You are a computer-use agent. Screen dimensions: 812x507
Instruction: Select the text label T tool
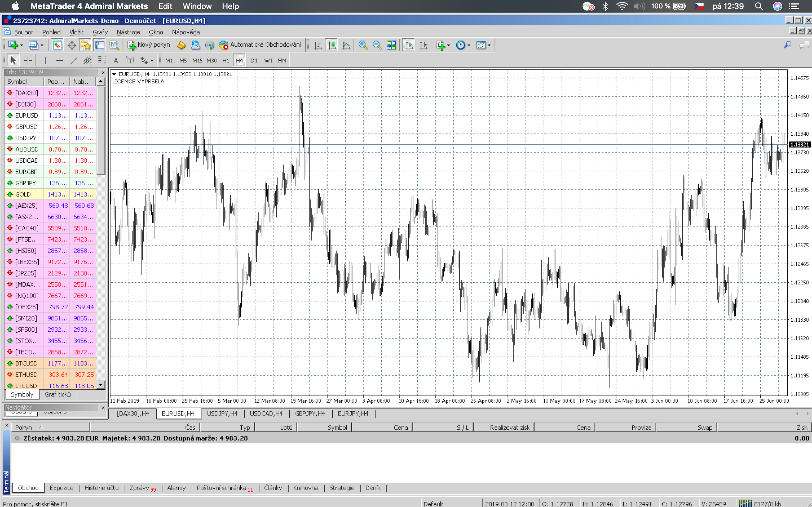click(x=130, y=60)
